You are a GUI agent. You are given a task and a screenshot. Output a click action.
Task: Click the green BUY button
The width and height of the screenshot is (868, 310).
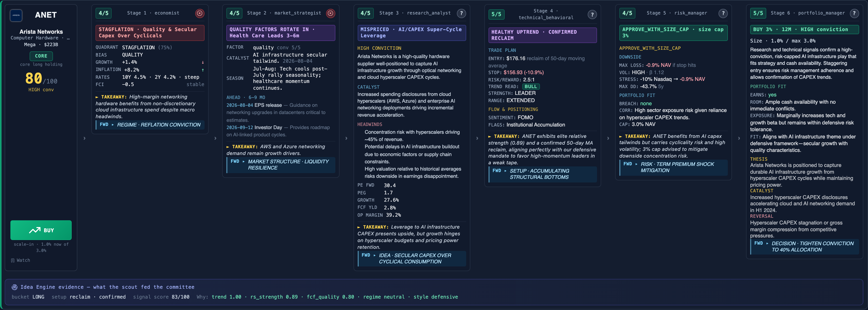pos(41,230)
